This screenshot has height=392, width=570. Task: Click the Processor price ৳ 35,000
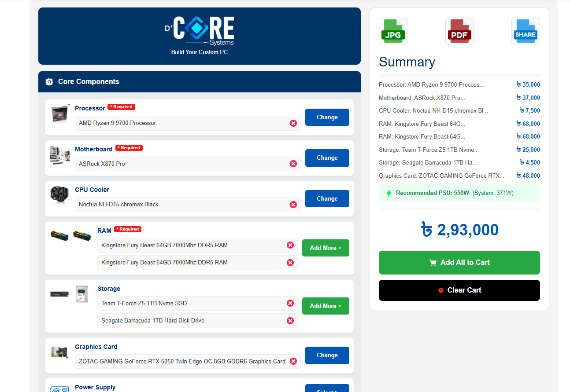[x=528, y=85]
